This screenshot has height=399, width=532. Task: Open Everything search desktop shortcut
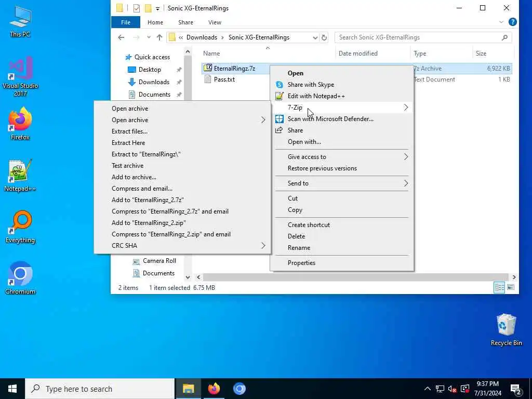point(20,228)
